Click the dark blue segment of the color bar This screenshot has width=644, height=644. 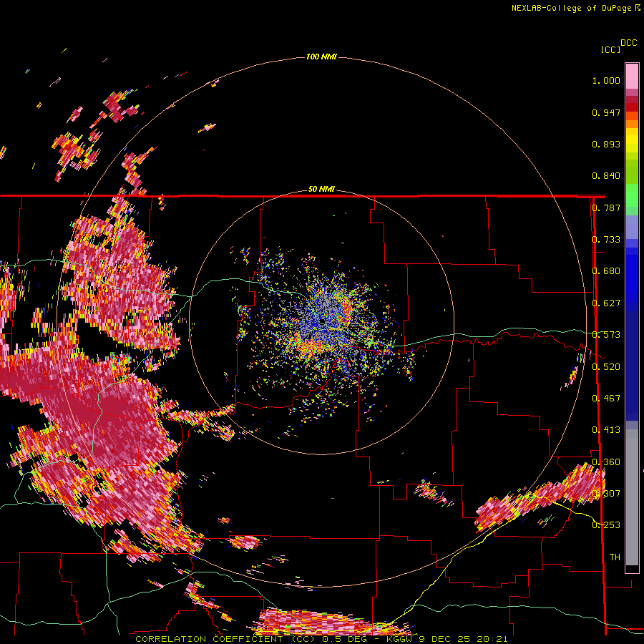pos(632,366)
